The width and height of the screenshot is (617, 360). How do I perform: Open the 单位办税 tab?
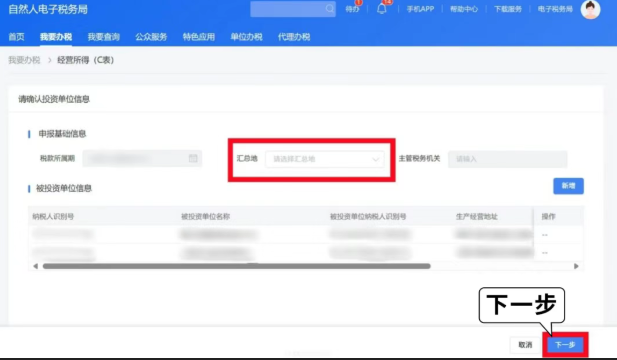[x=246, y=37]
